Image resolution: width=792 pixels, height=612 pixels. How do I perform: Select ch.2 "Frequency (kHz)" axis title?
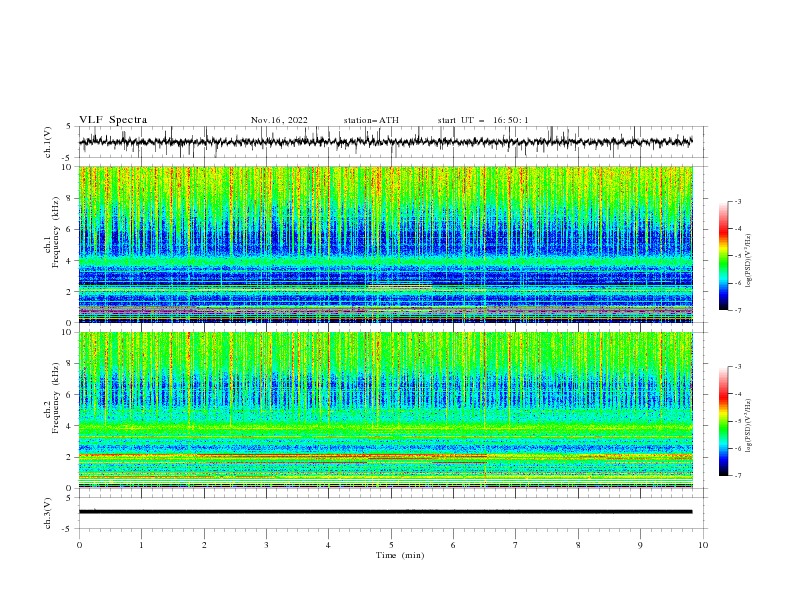(x=56, y=397)
